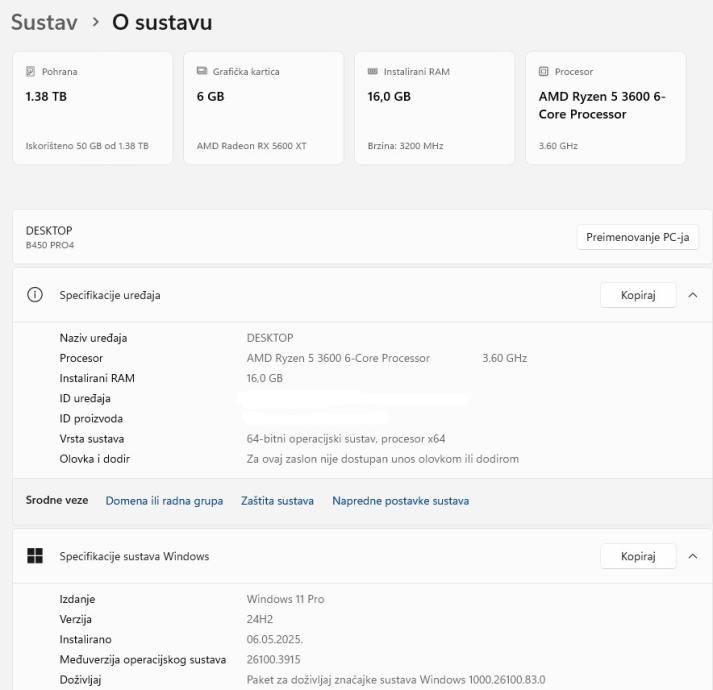Click the Specifikacije sustava Windows header text
Screen dimensions: 713x690
click(134, 556)
